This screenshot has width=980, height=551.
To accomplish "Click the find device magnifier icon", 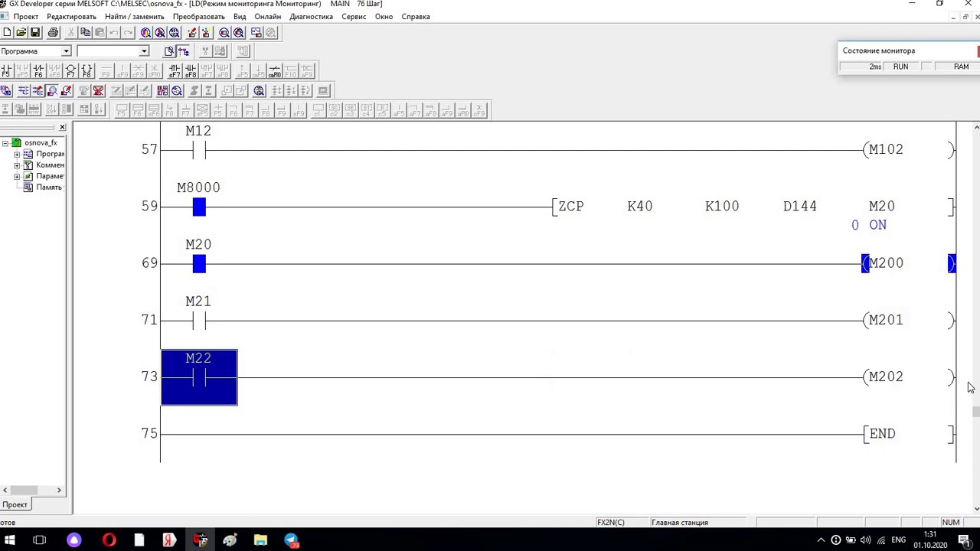I will click(145, 32).
